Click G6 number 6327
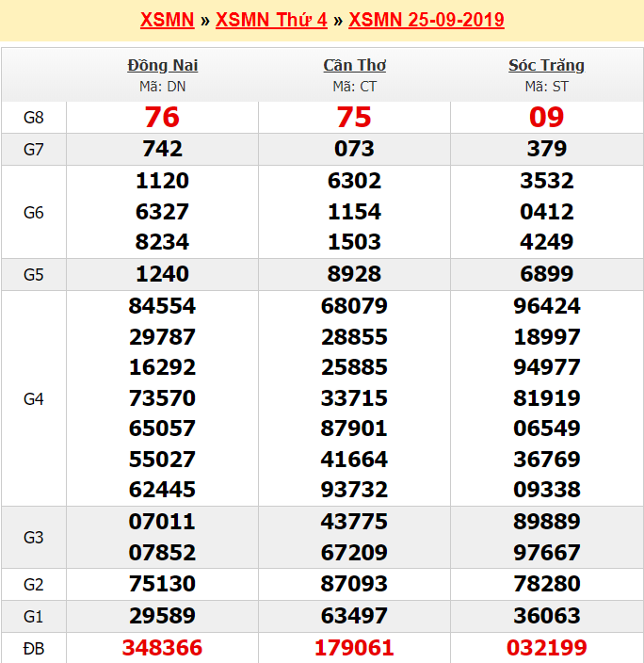This screenshot has height=663, width=644. point(162,212)
